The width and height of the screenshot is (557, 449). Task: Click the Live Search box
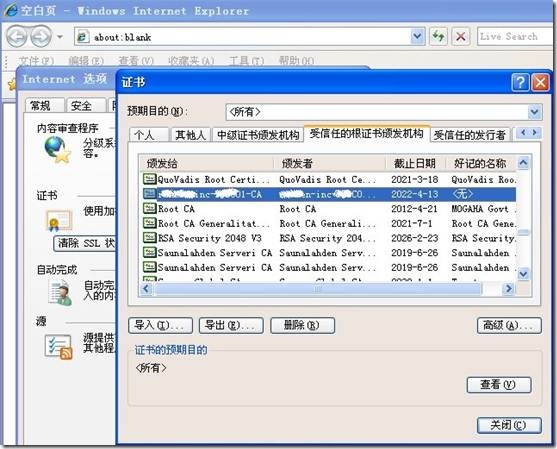click(515, 37)
